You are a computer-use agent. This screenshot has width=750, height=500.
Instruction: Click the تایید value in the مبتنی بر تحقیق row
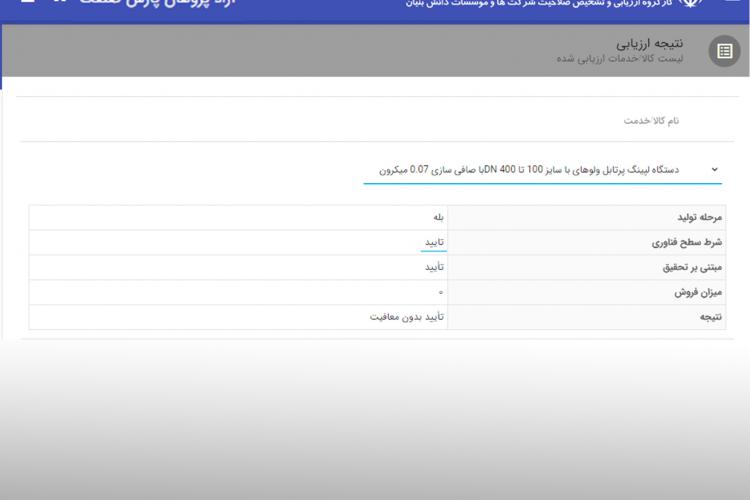(x=434, y=267)
